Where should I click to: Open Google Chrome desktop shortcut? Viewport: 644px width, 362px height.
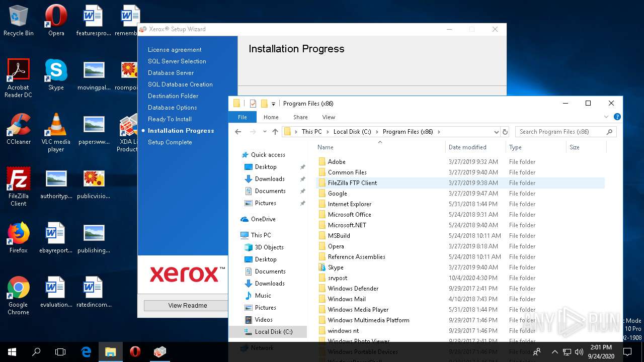[19, 296]
